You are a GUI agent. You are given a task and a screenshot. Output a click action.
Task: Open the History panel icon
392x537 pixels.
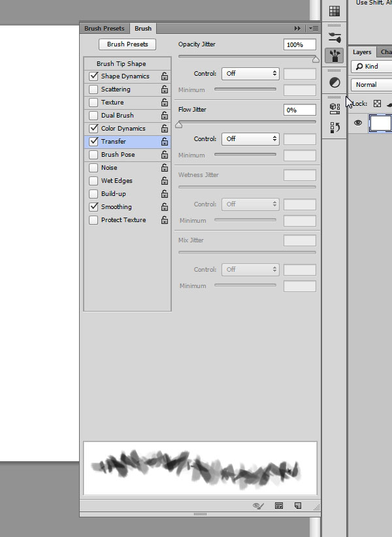coord(334,127)
